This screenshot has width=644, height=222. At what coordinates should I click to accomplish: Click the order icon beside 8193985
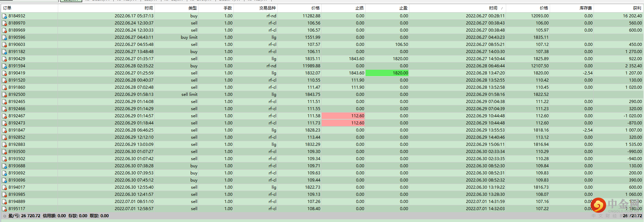pos(4,194)
